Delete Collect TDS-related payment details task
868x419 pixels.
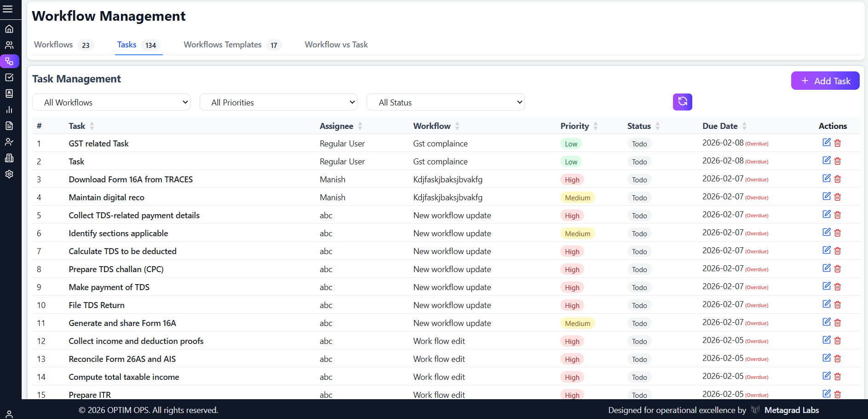[x=838, y=215]
